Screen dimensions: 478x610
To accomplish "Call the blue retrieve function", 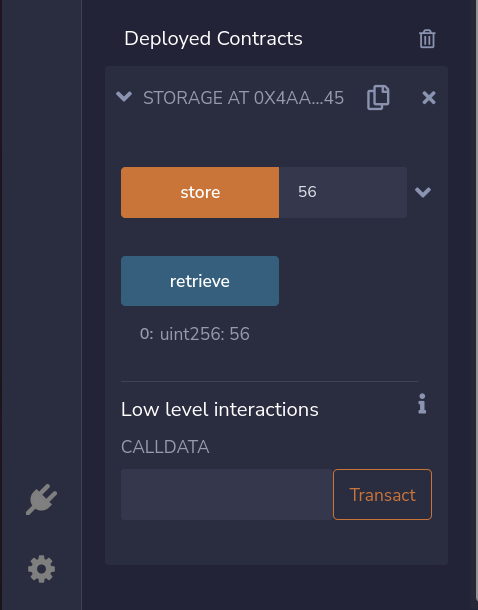I will (200, 281).
